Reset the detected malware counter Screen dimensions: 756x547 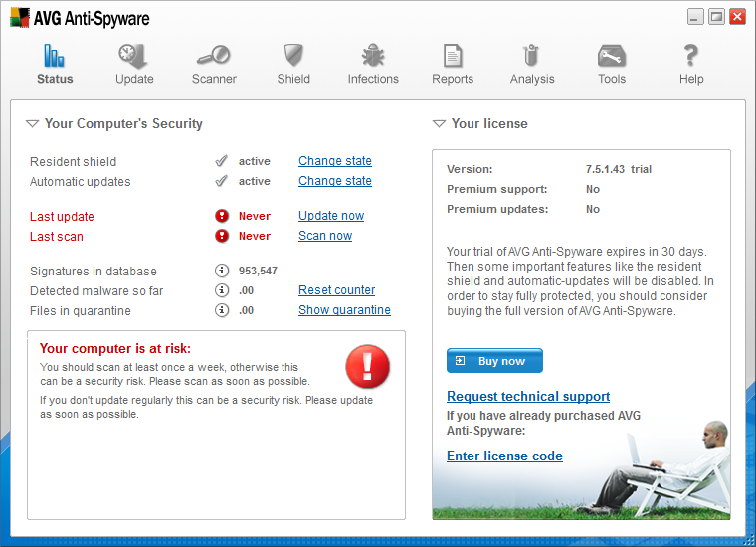pyautogui.click(x=336, y=290)
